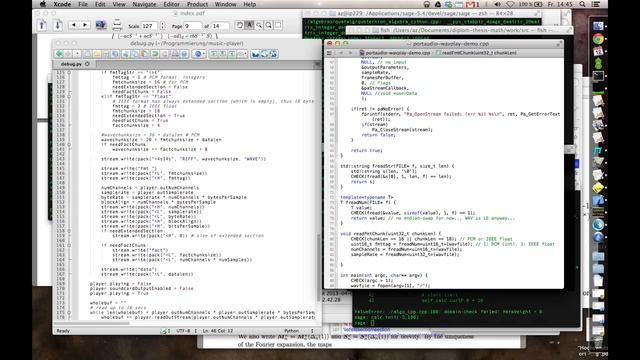Select the debug.py tab
This screenshot has width=640, height=360.
tap(74, 64)
